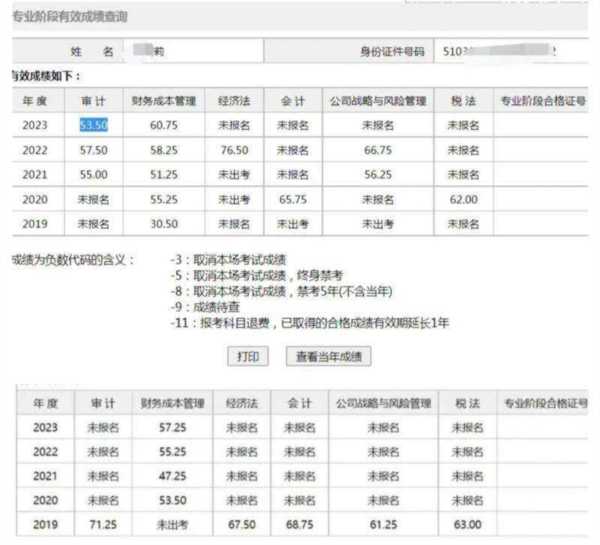Click the 68.75 accounting score
This screenshot has width=600, height=545.
point(300,525)
